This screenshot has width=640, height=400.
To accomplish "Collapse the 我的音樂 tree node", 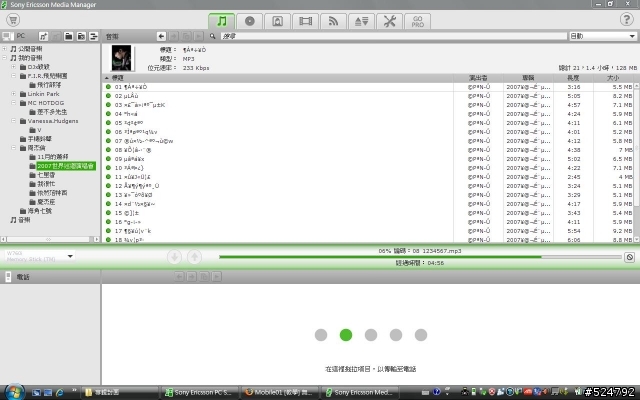I will pos(5,58).
